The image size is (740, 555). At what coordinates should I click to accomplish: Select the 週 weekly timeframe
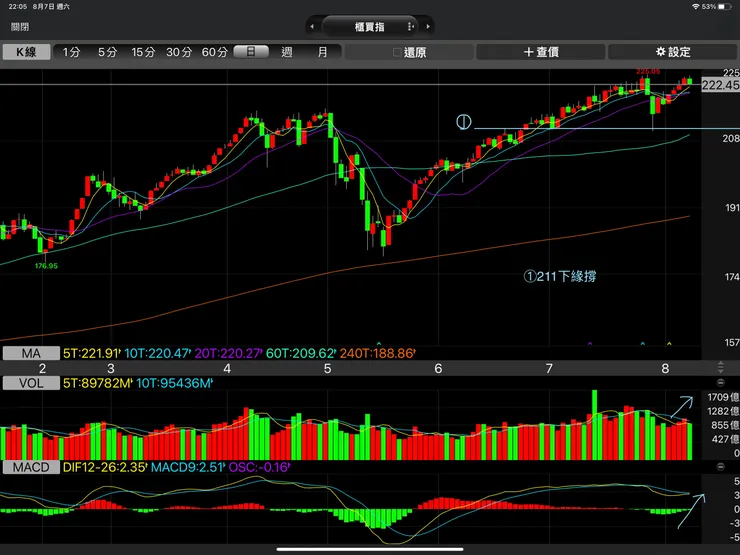point(287,52)
